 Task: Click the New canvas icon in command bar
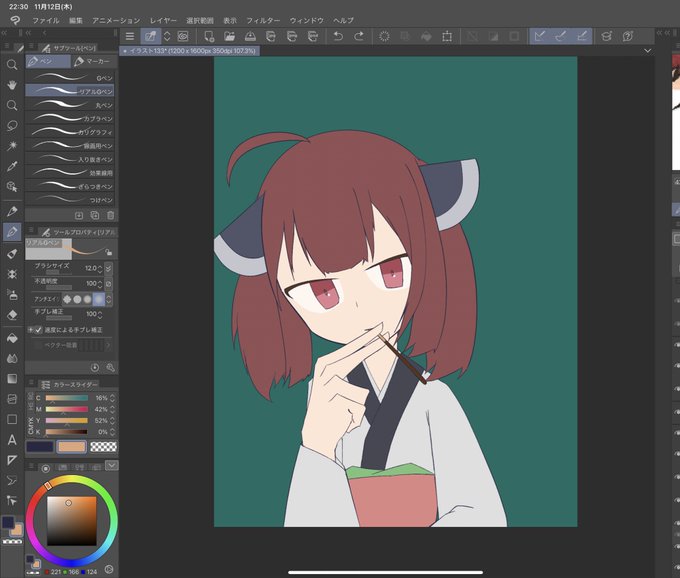pyautogui.click(x=209, y=36)
